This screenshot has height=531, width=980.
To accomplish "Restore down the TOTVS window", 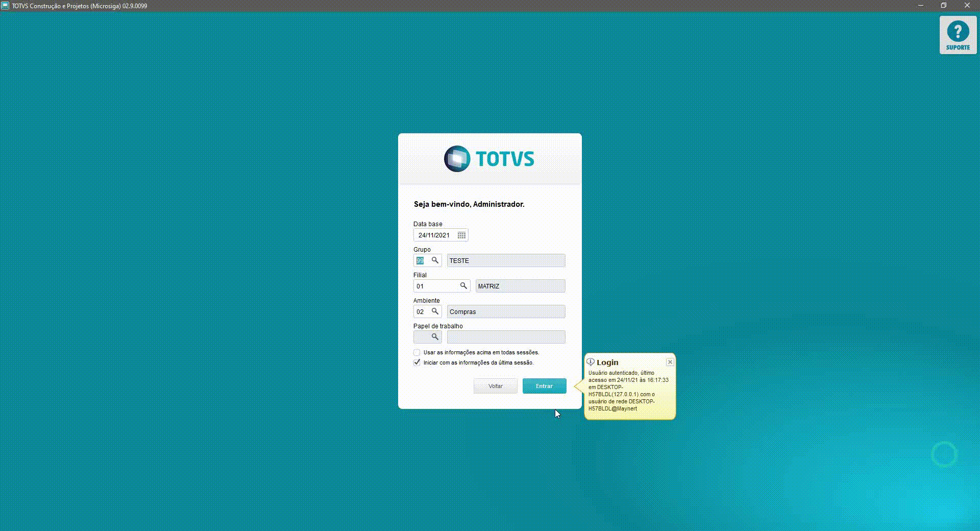I will pos(944,6).
